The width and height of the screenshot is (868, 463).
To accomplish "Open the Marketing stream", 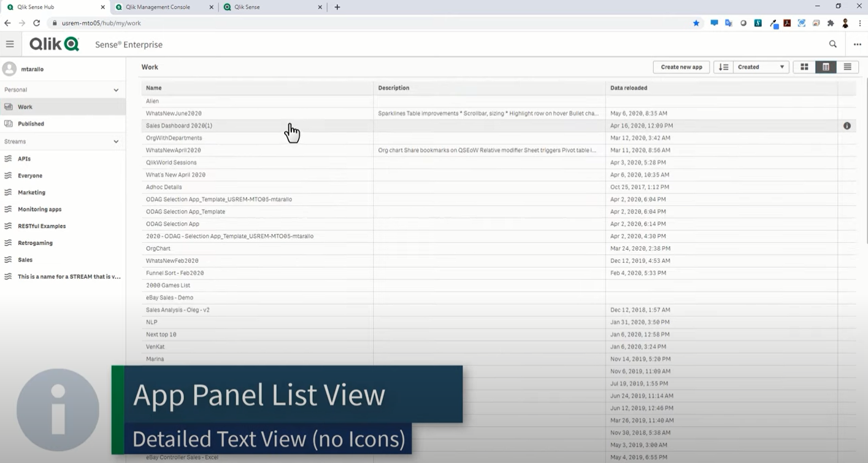I will tap(63, 192).
